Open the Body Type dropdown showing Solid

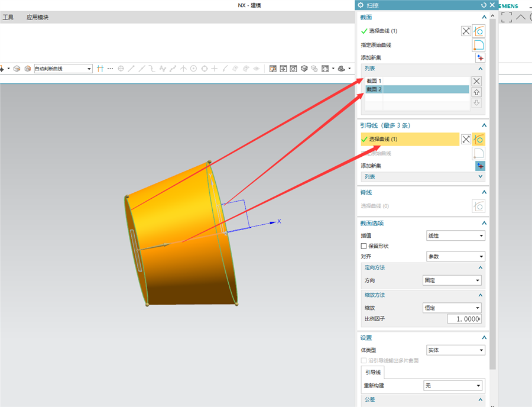click(455, 350)
